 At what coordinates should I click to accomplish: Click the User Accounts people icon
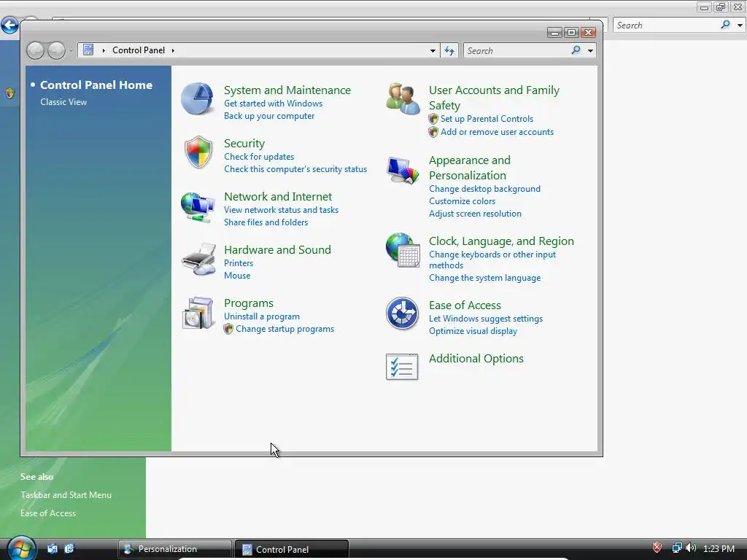(x=403, y=99)
